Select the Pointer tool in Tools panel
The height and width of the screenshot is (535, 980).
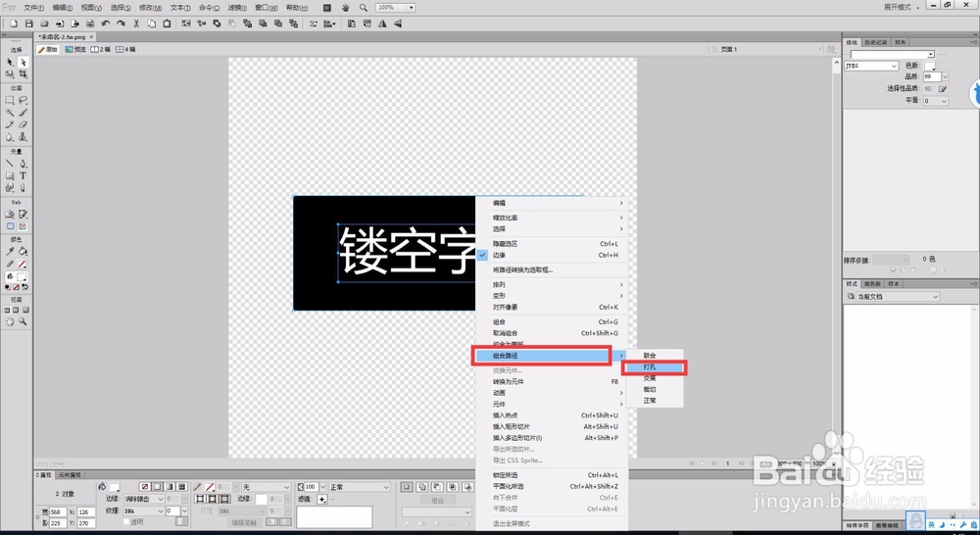[10, 62]
